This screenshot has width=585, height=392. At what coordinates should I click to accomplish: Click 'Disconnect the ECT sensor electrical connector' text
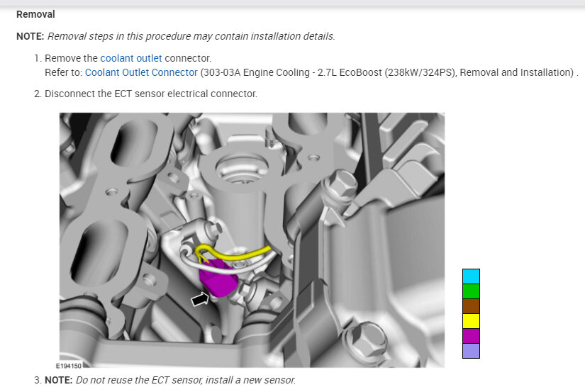coord(151,94)
